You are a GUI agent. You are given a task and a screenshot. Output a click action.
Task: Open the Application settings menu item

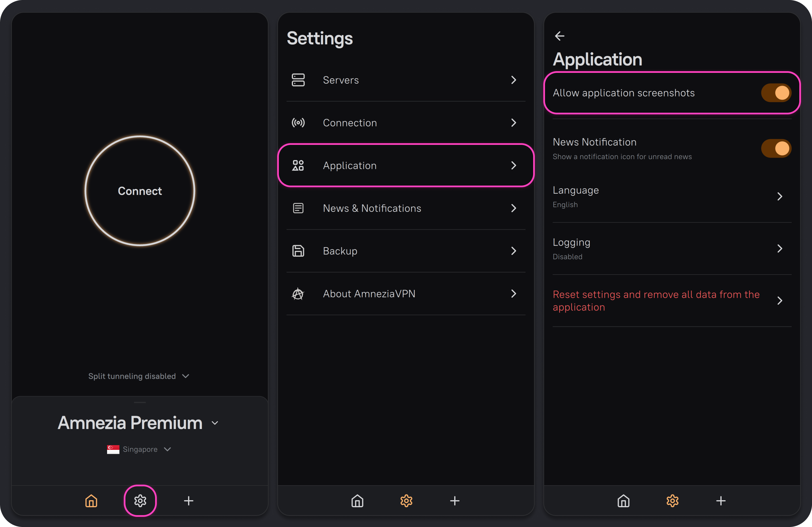click(406, 165)
